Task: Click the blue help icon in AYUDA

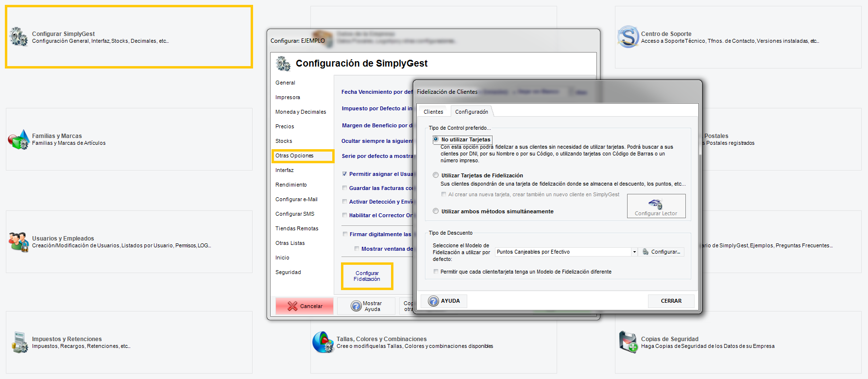Action: pyautogui.click(x=433, y=301)
